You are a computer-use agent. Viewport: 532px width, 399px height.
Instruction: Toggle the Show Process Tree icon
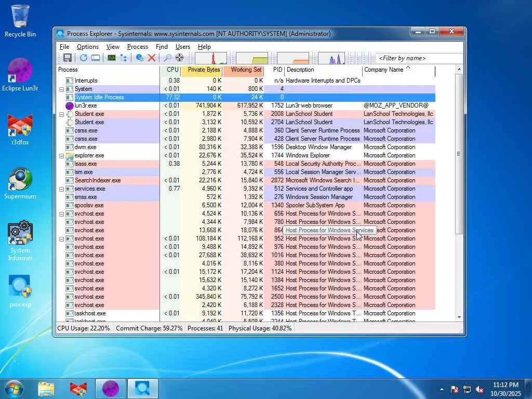coord(124,58)
